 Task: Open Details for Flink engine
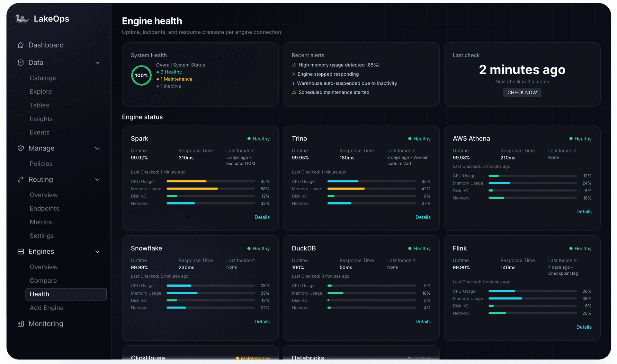pyautogui.click(x=584, y=327)
